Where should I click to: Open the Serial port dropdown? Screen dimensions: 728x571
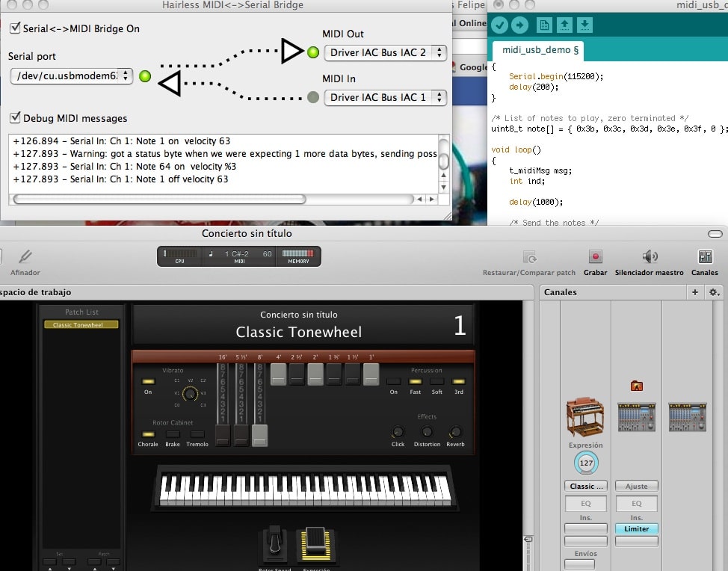tap(72, 75)
